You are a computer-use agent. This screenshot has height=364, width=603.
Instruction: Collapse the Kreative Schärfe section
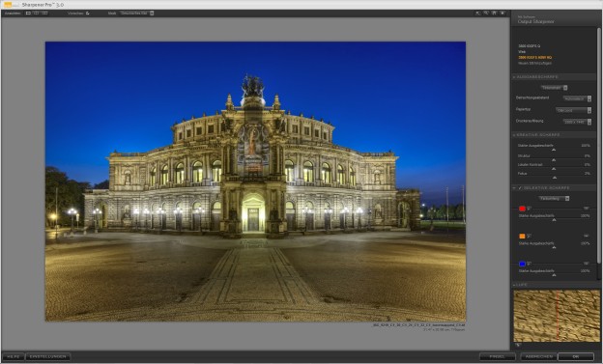click(x=514, y=135)
